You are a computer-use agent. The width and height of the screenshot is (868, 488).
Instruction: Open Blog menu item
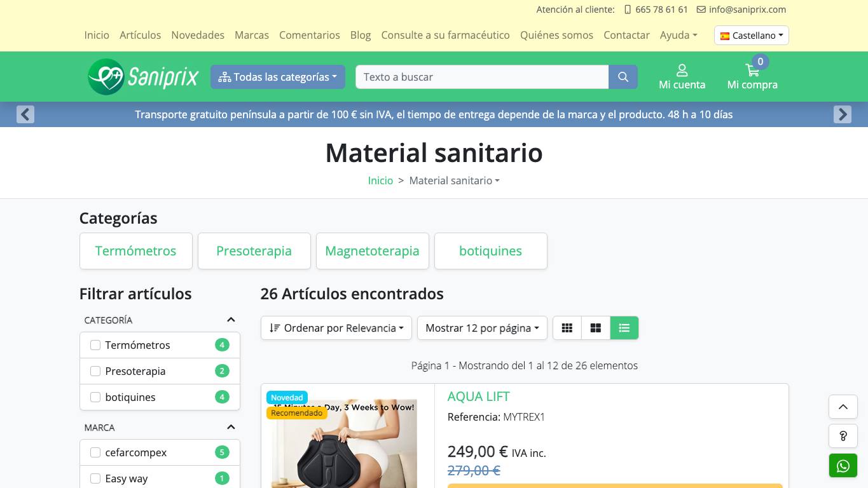pos(361,35)
